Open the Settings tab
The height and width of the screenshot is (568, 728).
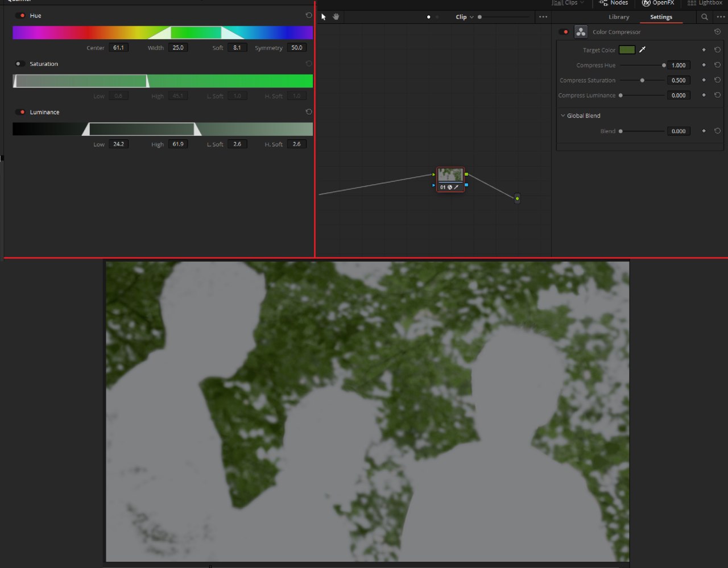tap(661, 17)
